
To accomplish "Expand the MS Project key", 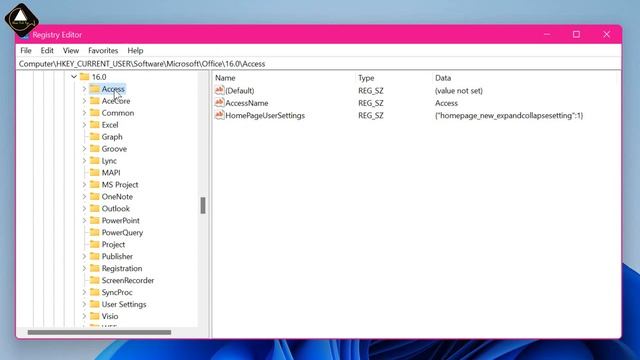I will click(x=84, y=184).
